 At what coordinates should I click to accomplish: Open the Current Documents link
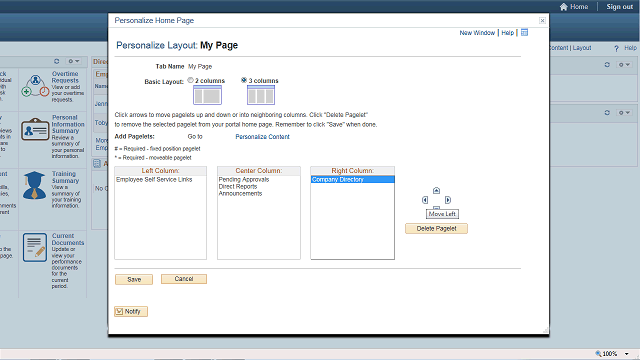tap(68, 239)
